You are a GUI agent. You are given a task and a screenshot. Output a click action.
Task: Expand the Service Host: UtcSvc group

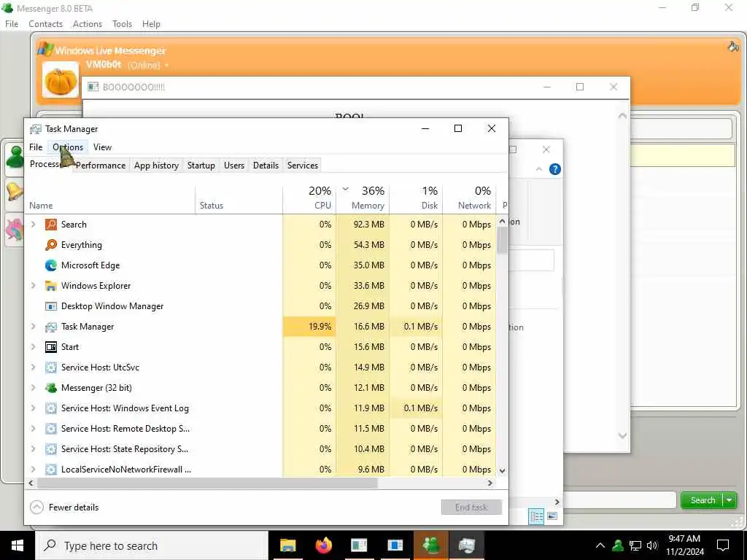(x=34, y=367)
